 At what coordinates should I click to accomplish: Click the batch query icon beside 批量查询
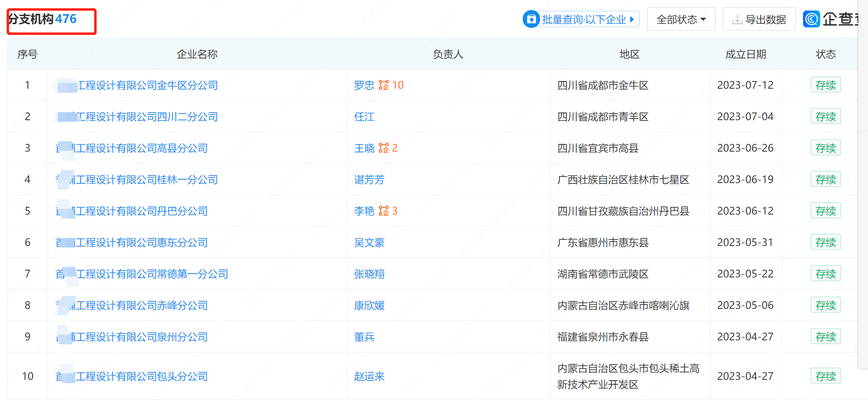click(531, 19)
